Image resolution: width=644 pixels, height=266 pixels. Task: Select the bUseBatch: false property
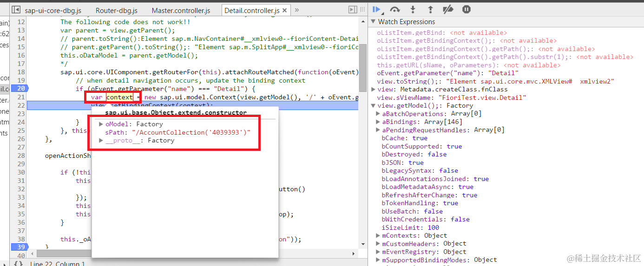click(x=412, y=211)
